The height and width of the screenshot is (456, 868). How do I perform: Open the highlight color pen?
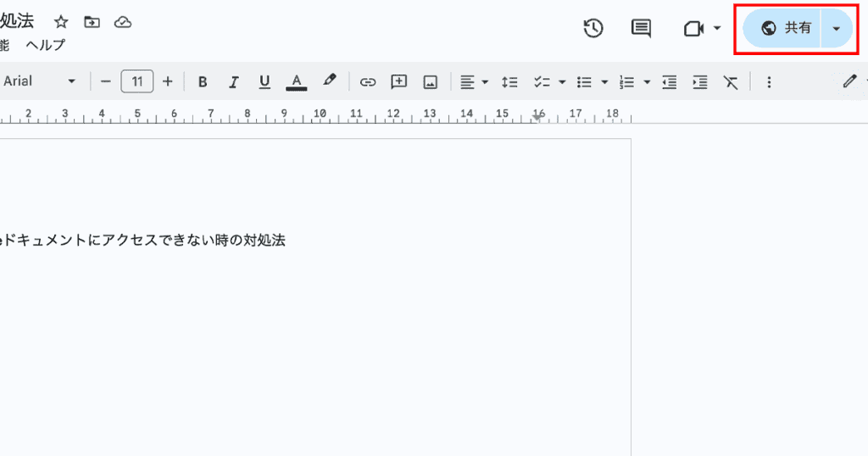(330, 81)
